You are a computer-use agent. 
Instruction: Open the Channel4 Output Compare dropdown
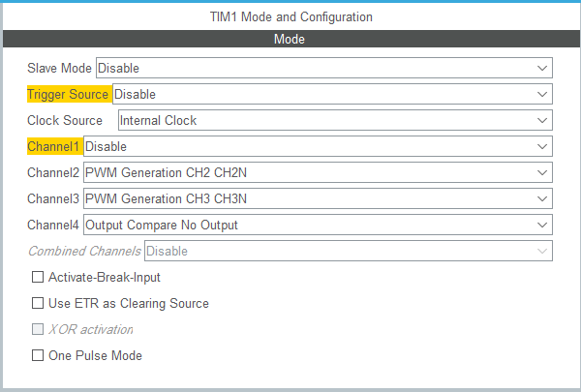(x=318, y=225)
